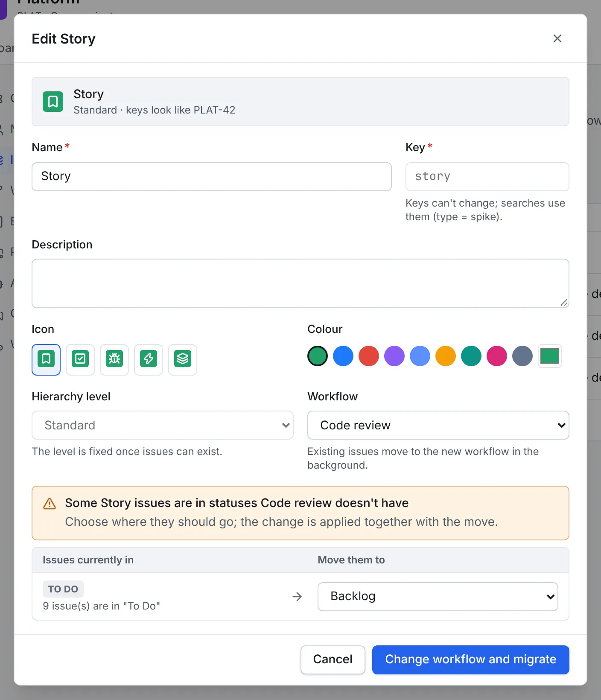Choose the stacked layers icon
This screenshot has height=700, width=601.
click(183, 359)
